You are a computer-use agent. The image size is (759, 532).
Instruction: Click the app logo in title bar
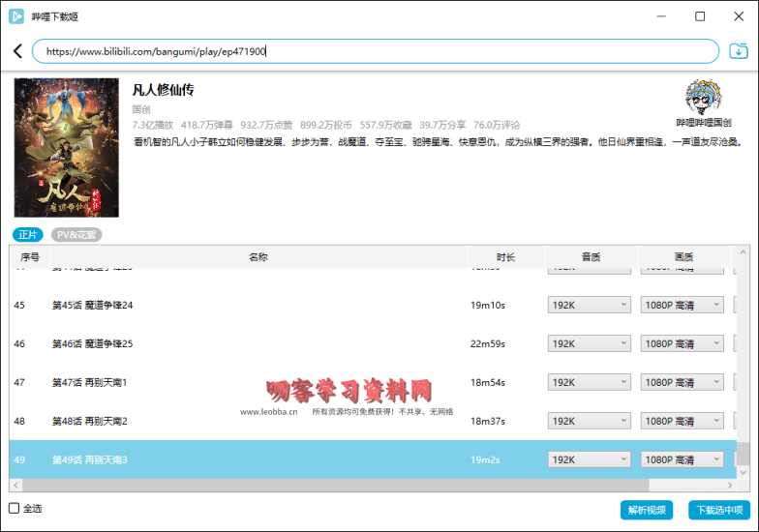click(x=15, y=16)
